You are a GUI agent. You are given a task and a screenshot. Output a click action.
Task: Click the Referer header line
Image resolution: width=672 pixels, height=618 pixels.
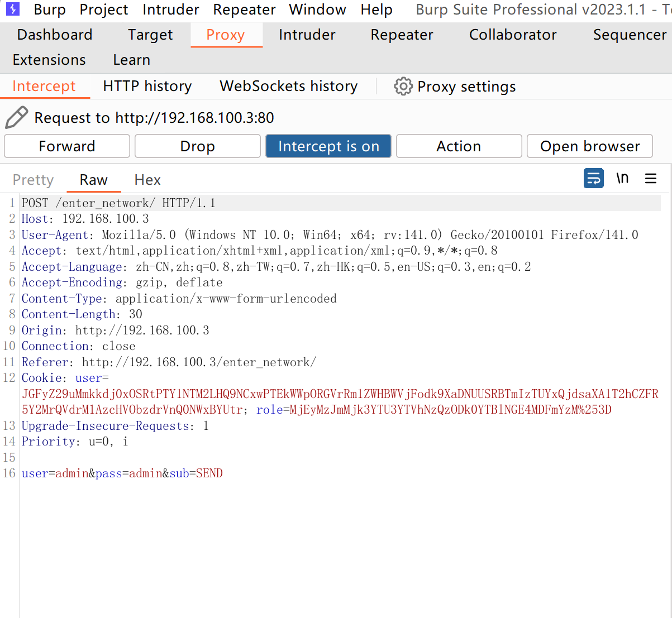tap(169, 362)
